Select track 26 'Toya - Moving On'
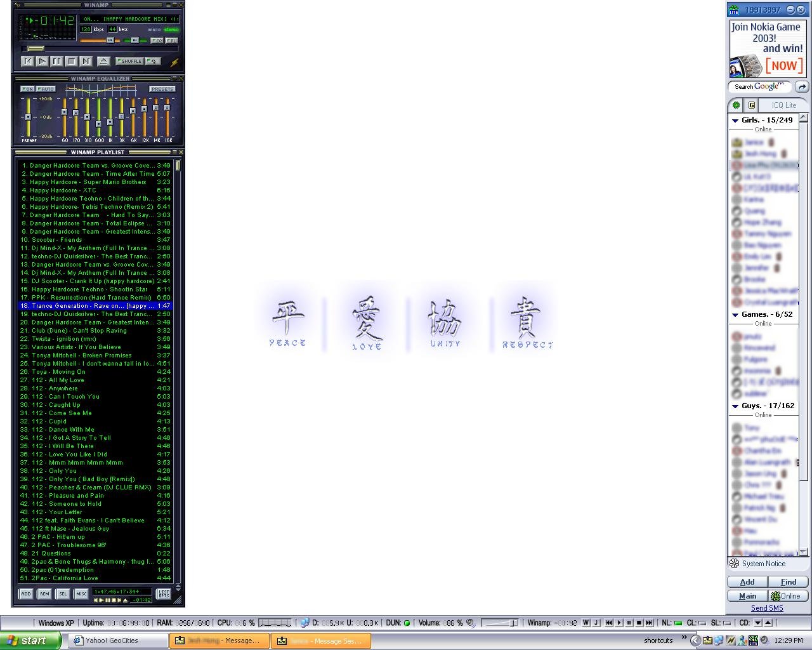The width and height of the screenshot is (812, 650). click(x=95, y=371)
